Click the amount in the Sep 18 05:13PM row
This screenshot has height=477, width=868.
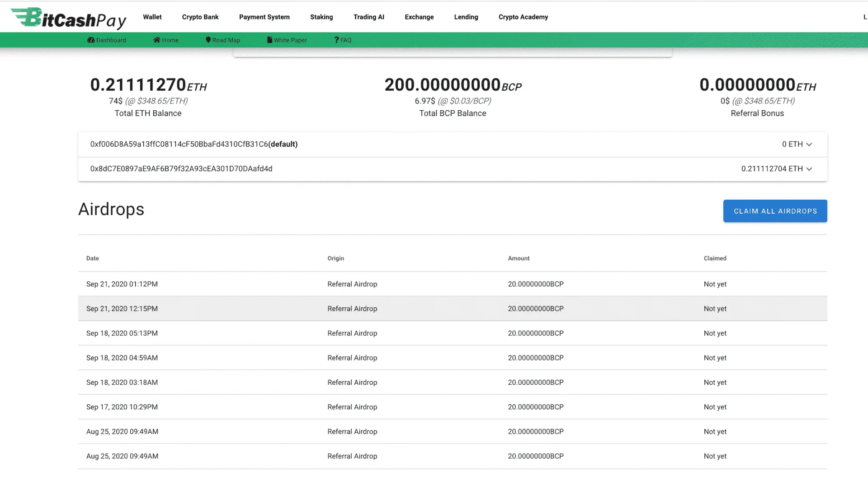point(536,333)
